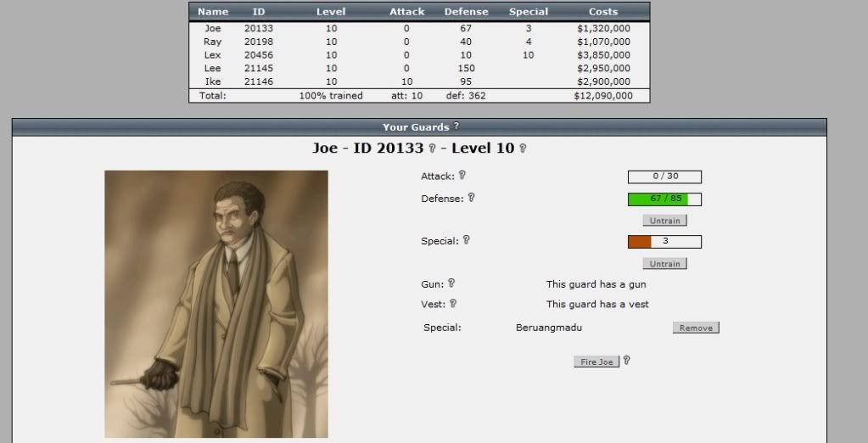This screenshot has height=443, width=868.
Task: Click cost $3,850,000 for Lex
Action: (x=603, y=55)
